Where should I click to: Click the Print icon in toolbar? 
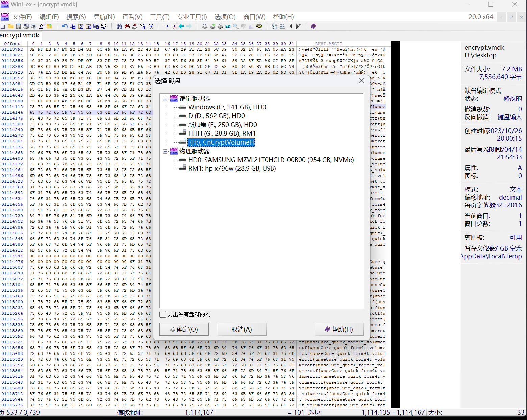pyautogui.click(x=33, y=26)
